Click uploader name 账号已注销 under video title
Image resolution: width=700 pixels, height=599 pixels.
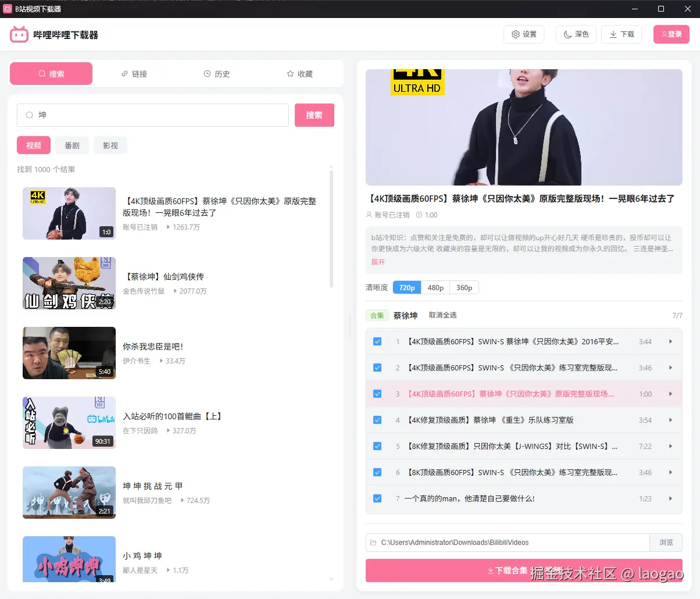coord(392,215)
